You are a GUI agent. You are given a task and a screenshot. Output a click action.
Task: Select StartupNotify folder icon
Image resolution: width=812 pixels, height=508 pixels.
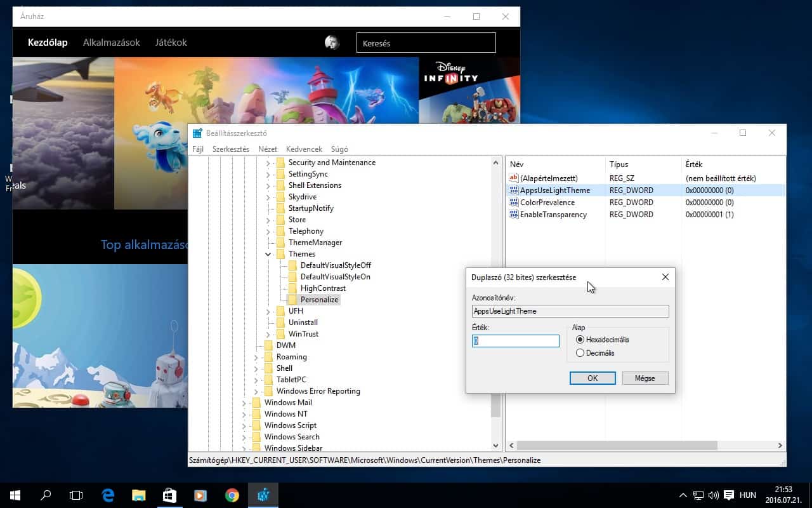click(280, 208)
